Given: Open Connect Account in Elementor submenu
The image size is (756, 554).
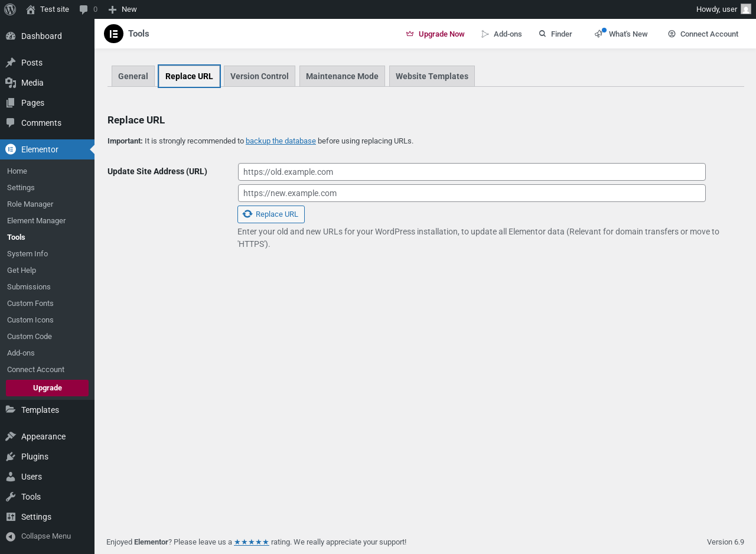Looking at the screenshot, I should point(36,369).
